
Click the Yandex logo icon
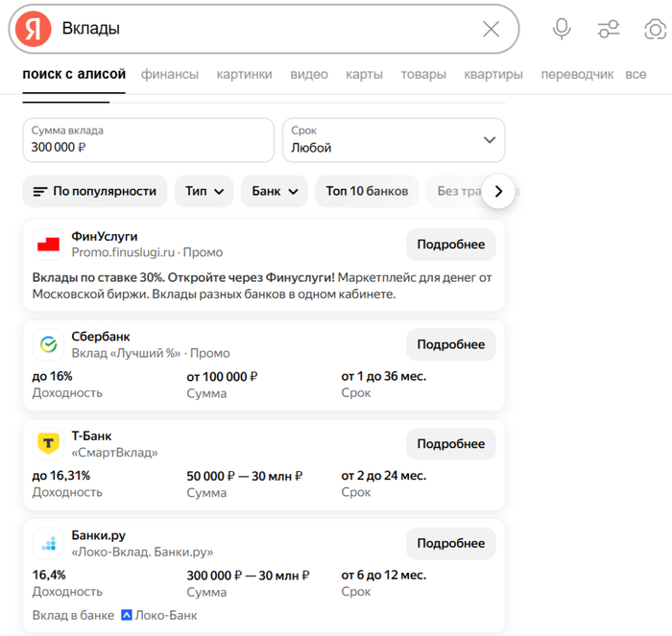click(35, 29)
